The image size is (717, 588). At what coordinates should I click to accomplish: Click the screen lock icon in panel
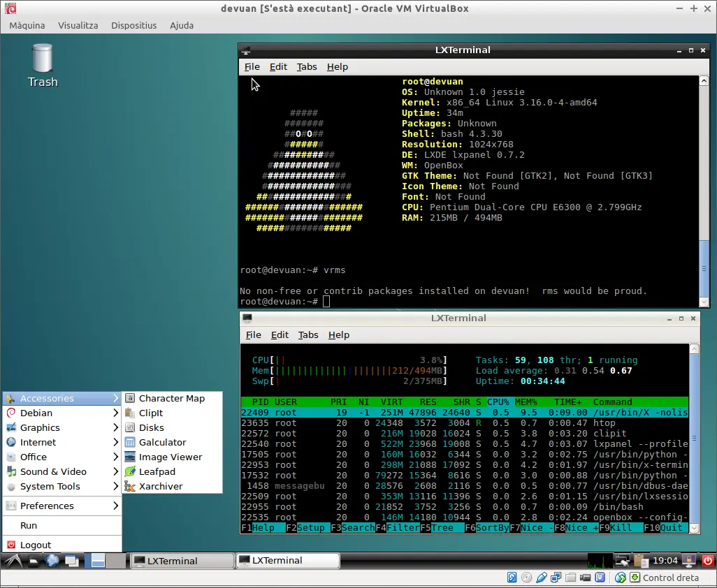click(x=688, y=560)
